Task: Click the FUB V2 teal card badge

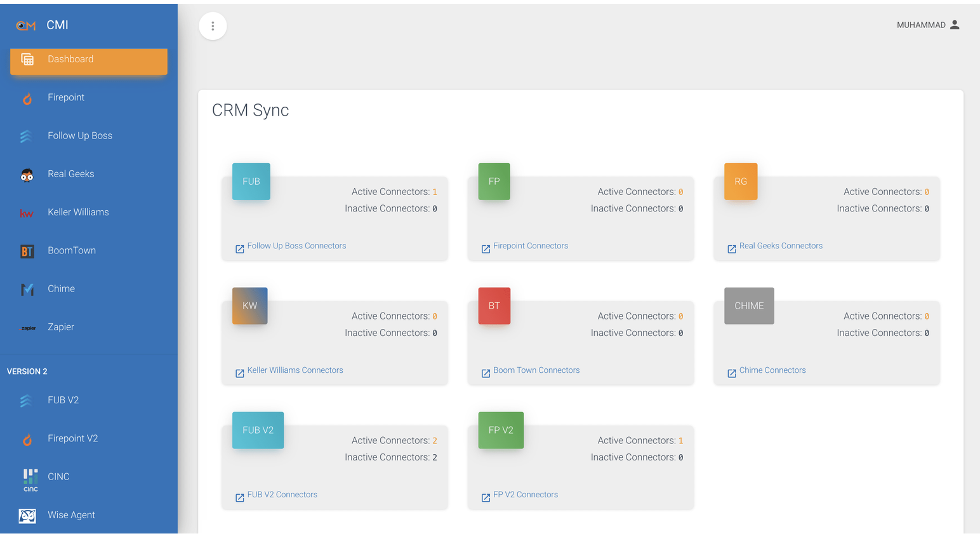Action: (258, 431)
